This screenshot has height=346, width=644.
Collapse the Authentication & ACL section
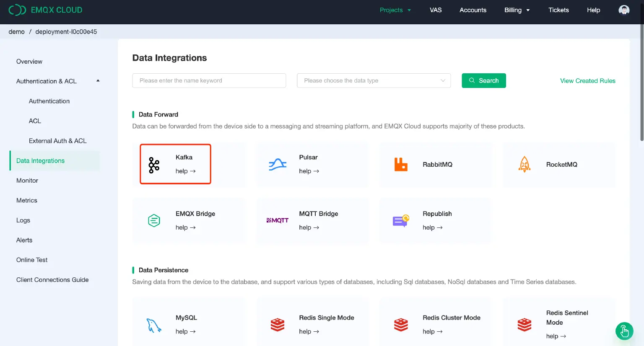[x=98, y=81]
